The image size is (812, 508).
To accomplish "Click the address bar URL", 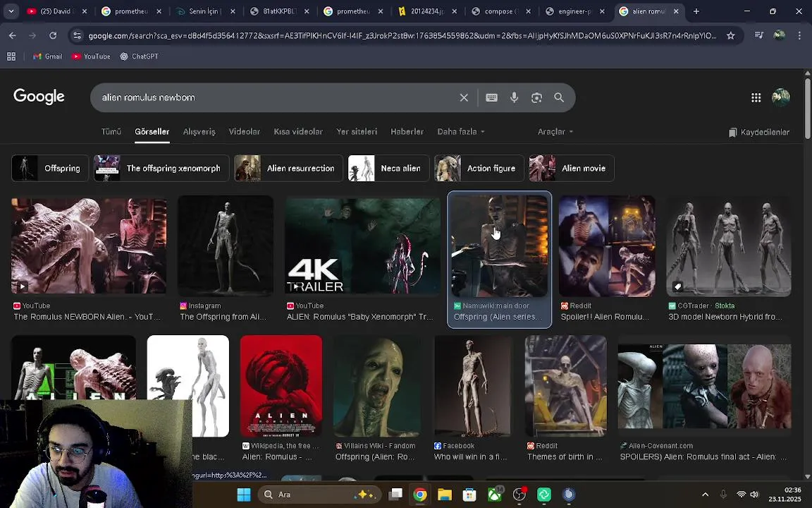I will click(x=402, y=35).
